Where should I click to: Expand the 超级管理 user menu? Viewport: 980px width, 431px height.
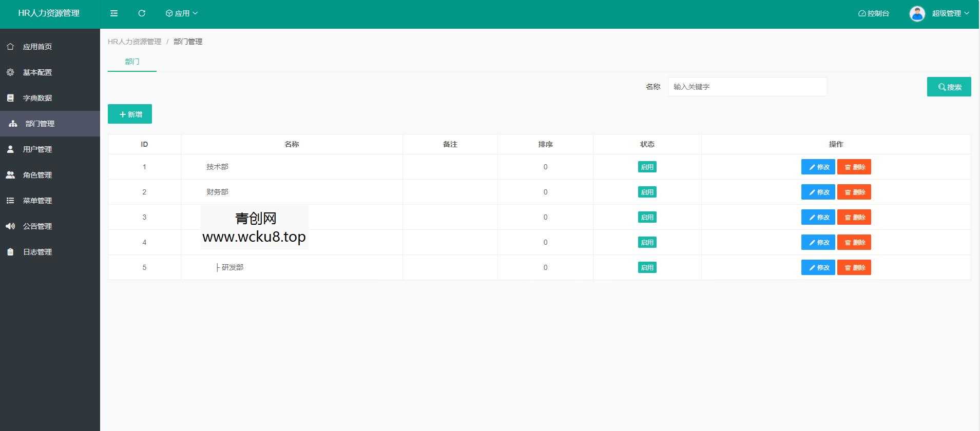tap(950, 13)
